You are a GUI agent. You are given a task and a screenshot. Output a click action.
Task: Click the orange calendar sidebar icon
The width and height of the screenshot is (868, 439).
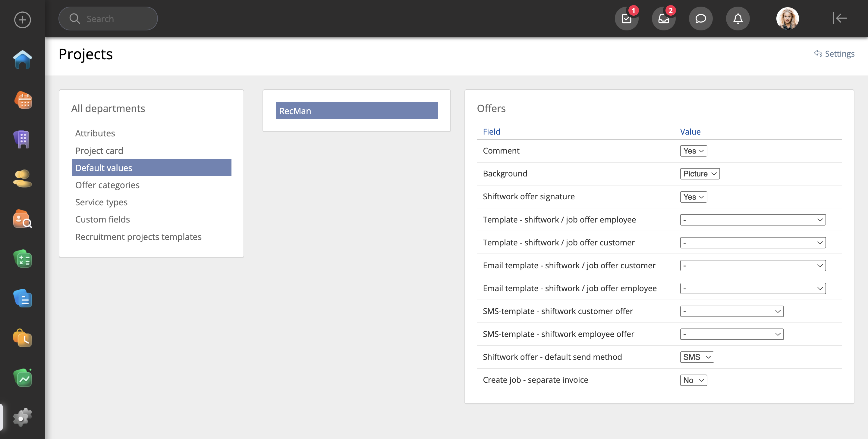23,100
